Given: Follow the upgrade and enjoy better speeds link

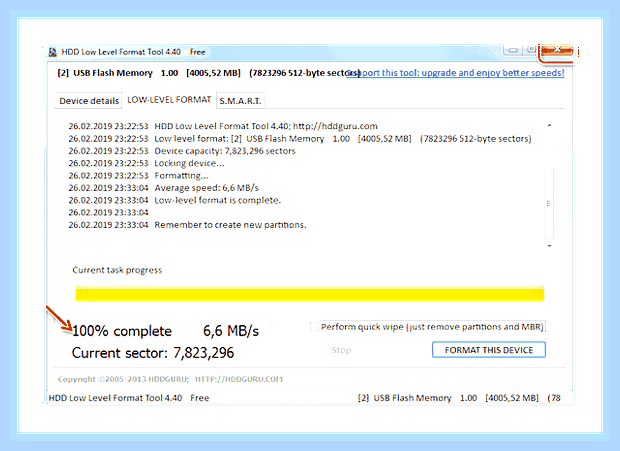Looking at the screenshot, I should pyautogui.click(x=455, y=73).
